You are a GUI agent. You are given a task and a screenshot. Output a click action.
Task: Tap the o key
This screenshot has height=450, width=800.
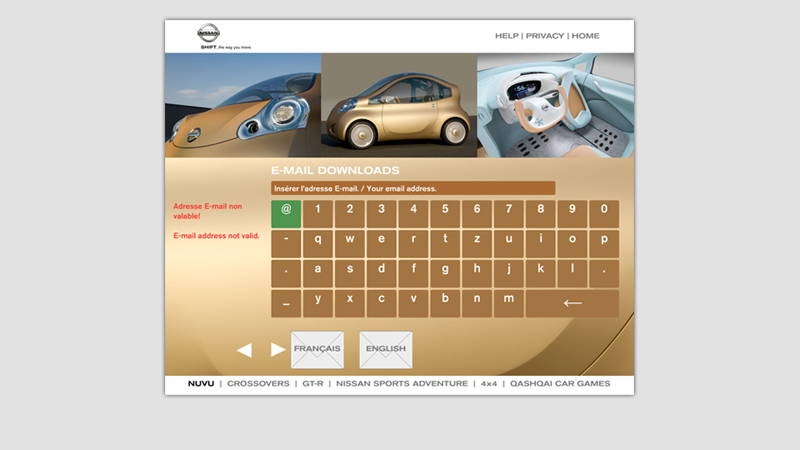[572, 244]
